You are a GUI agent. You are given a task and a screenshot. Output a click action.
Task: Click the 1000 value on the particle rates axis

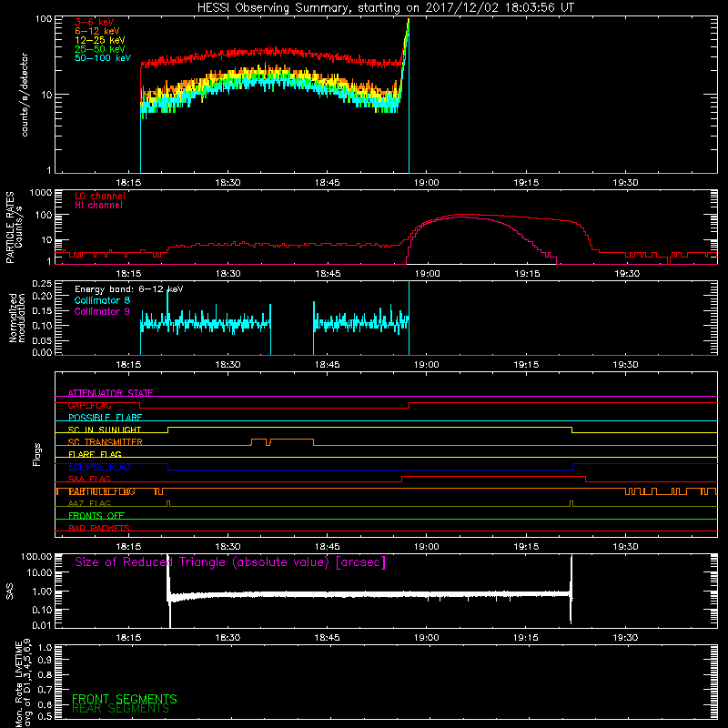[x=40, y=193]
